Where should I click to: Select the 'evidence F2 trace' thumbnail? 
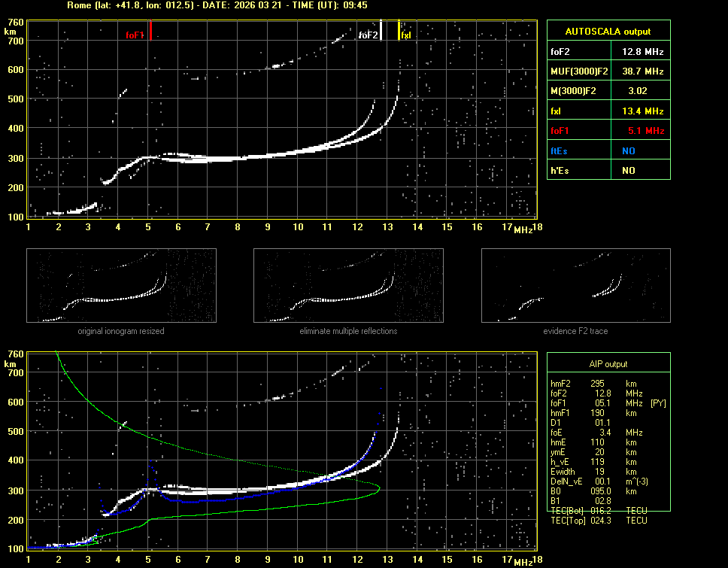(x=575, y=286)
